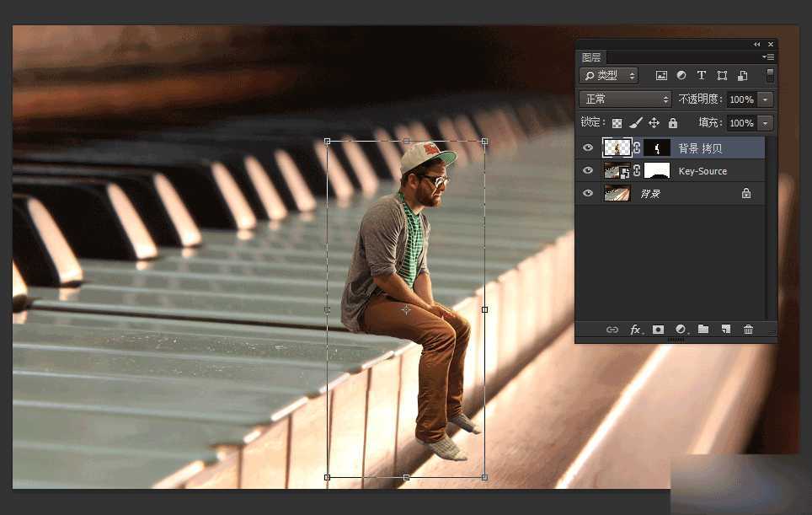Select the 图层 panel tab
This screenshot has width=812, height=515.
592,57
